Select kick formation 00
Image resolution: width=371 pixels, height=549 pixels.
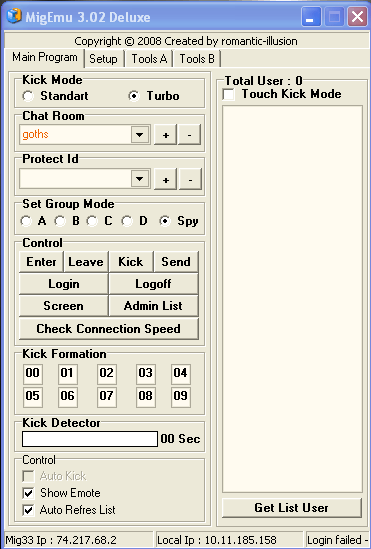(33, 374)
